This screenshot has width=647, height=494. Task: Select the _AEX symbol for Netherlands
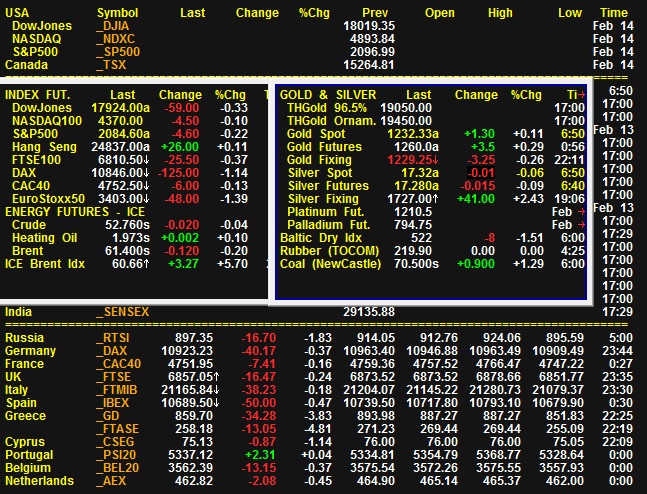110,481
